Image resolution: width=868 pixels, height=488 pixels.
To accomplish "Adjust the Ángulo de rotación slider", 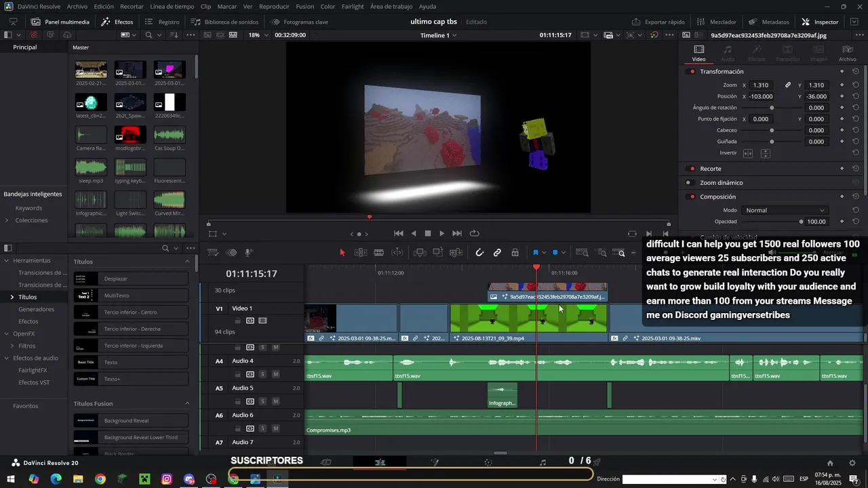I will click(772, 108).
